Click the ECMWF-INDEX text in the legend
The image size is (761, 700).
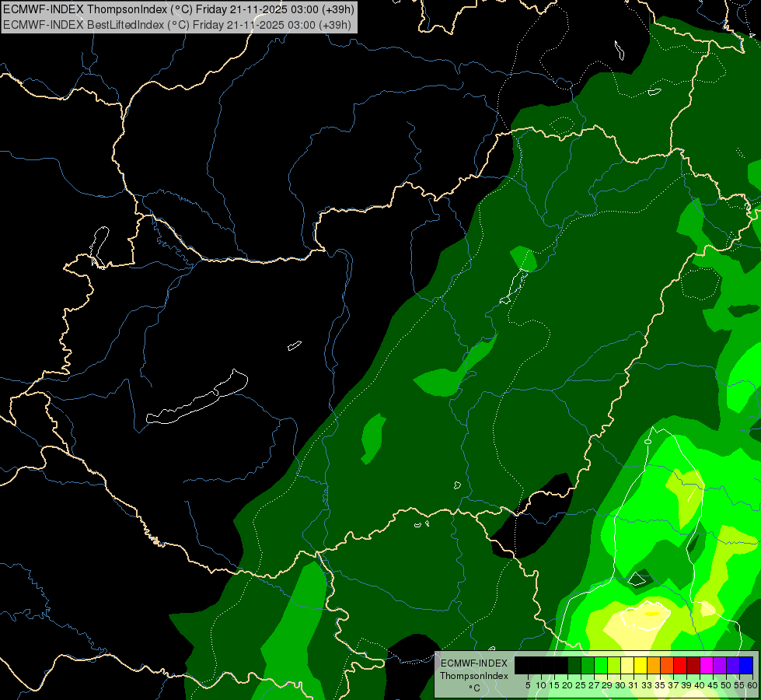click(474, 663)
